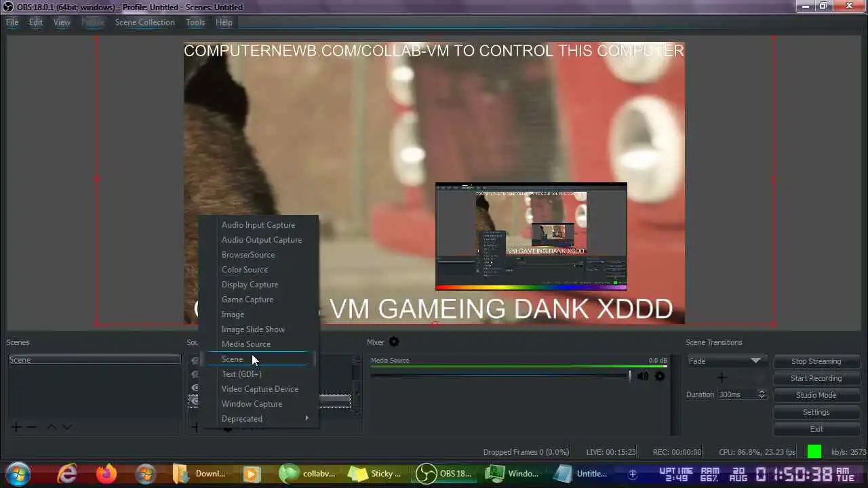The image size is (868, 488).
Task: Select Color Source in the add menu
Action: [258, 270]
